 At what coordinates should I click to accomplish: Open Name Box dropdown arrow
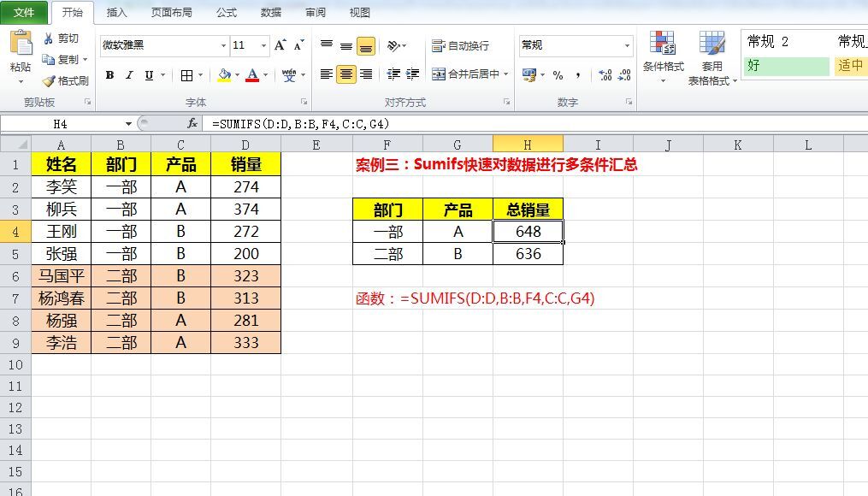pyautogui.click(x=128, y=123)
